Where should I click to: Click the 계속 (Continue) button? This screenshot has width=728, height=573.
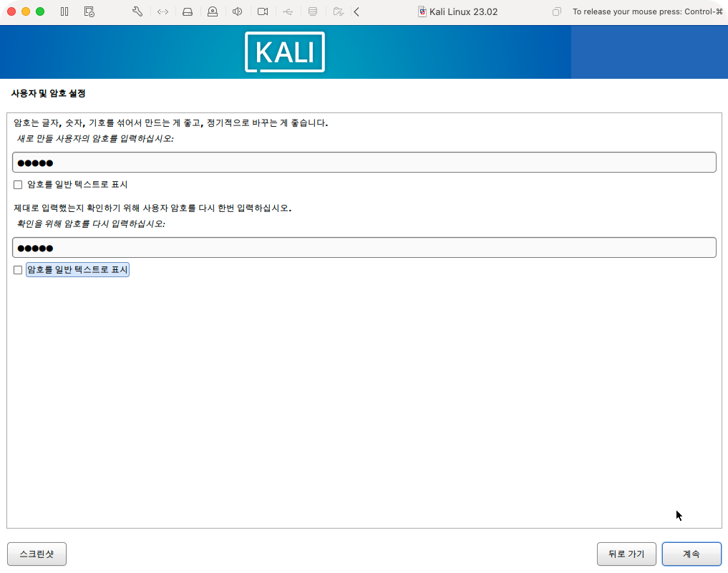pos(691,554)
